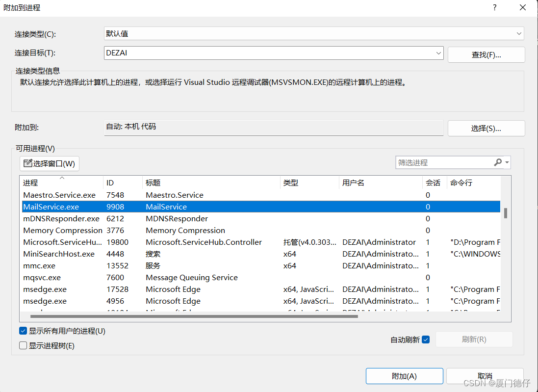Click the 查找(F)... button
The image size is (538, 392).
coord(486,54)
